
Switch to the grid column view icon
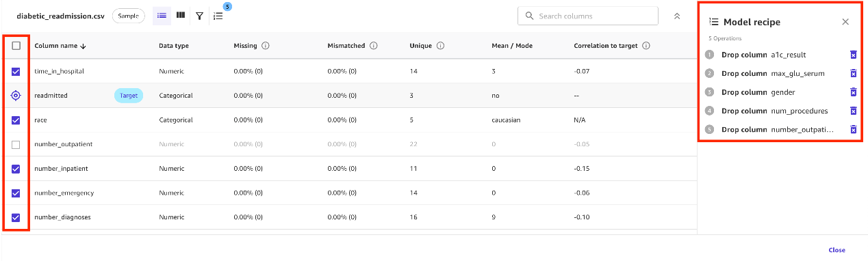tap(181, 15)
